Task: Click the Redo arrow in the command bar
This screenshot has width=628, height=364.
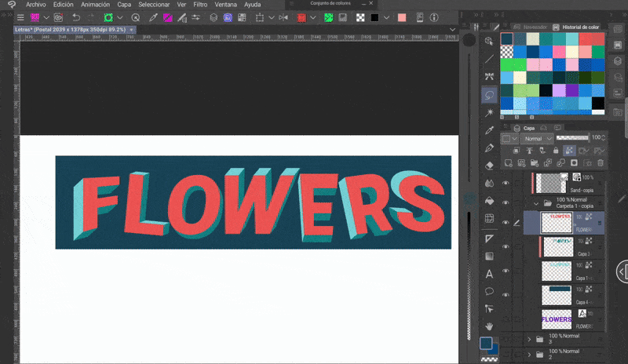Action: (91, 17)
